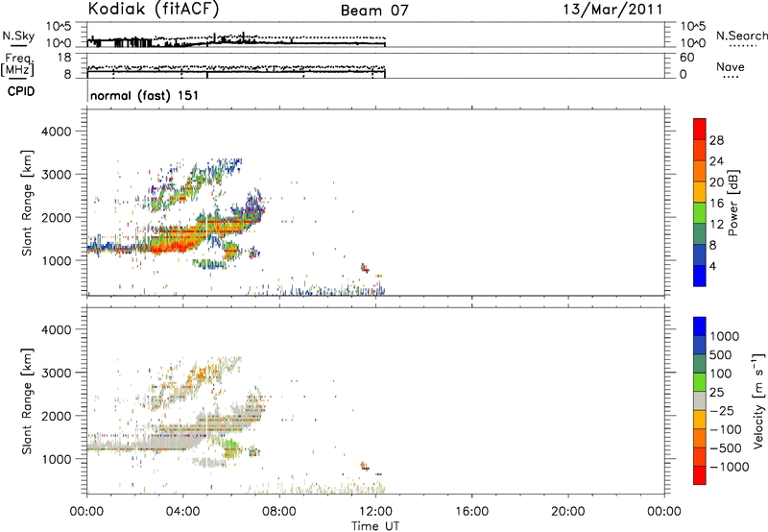Select the "N.Sky" legend label

coord(18,36)
